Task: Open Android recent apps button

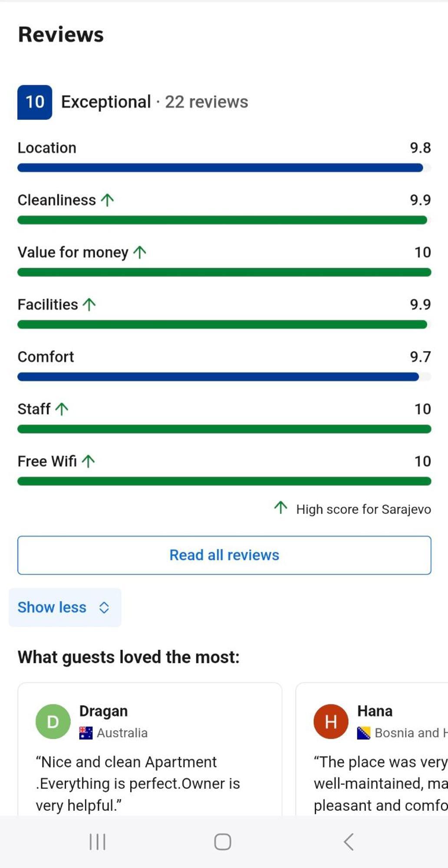Action: point(97,842)
